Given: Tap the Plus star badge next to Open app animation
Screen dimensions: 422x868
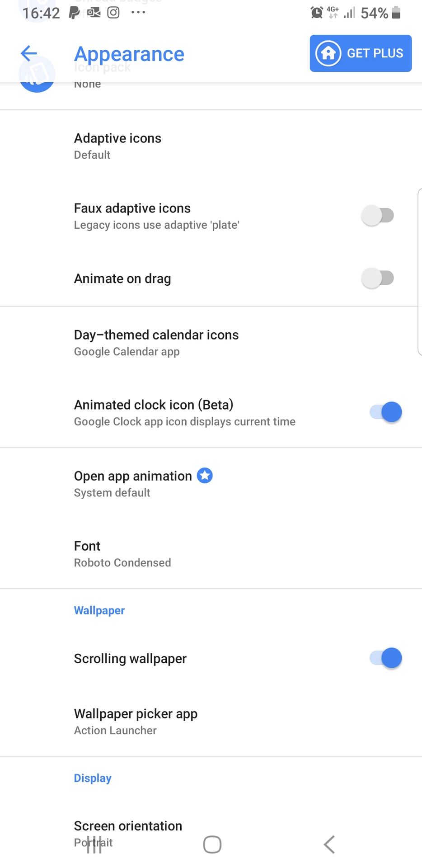Looking at the screenshot, I should click(x=205, y=476).
